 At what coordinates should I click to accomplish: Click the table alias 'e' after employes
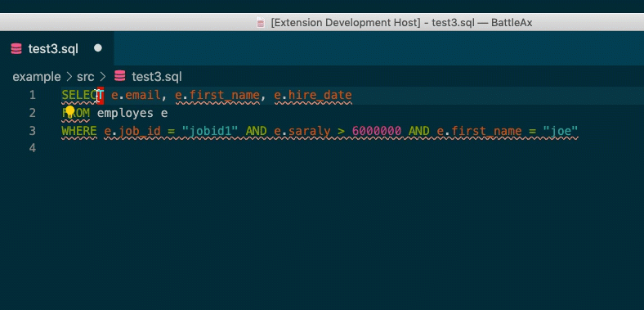pyautogui.click(x=164, y=113)
